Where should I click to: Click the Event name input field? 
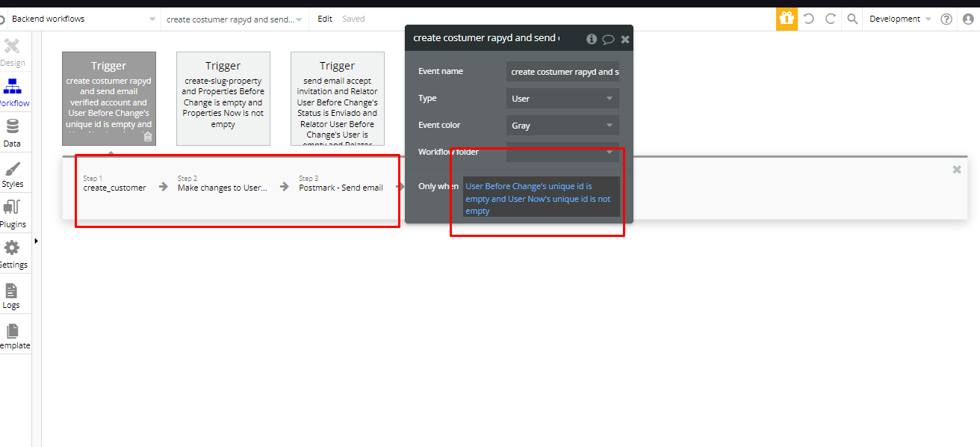(562, 71)
